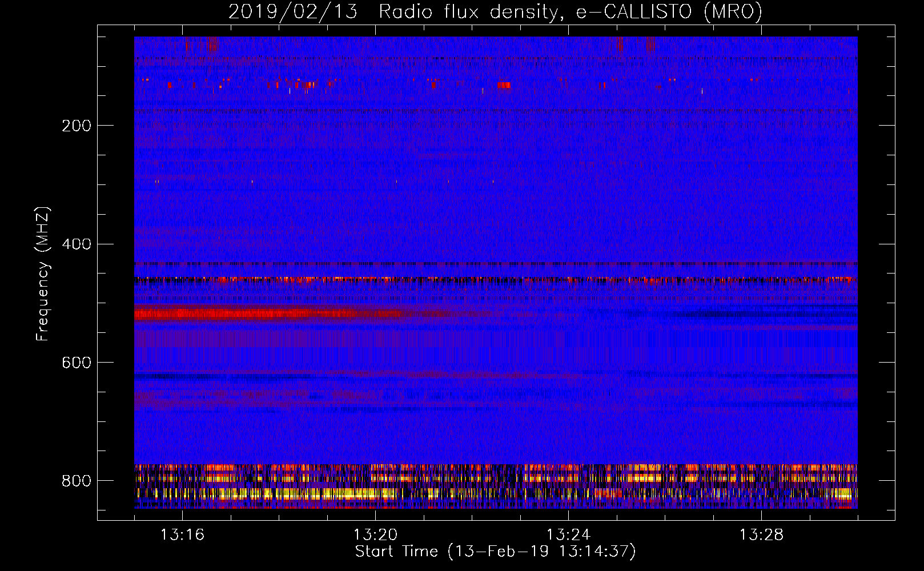Viewport: 924px width, 571px height.
Task: Select the "200" frequency tick label
Action: (77, 126)
